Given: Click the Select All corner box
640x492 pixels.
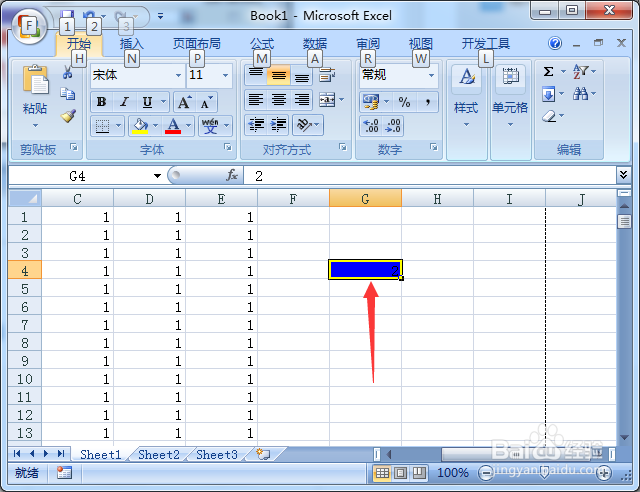Looking at the screenshot, I should pyautogui.click(x=24, y=198).
